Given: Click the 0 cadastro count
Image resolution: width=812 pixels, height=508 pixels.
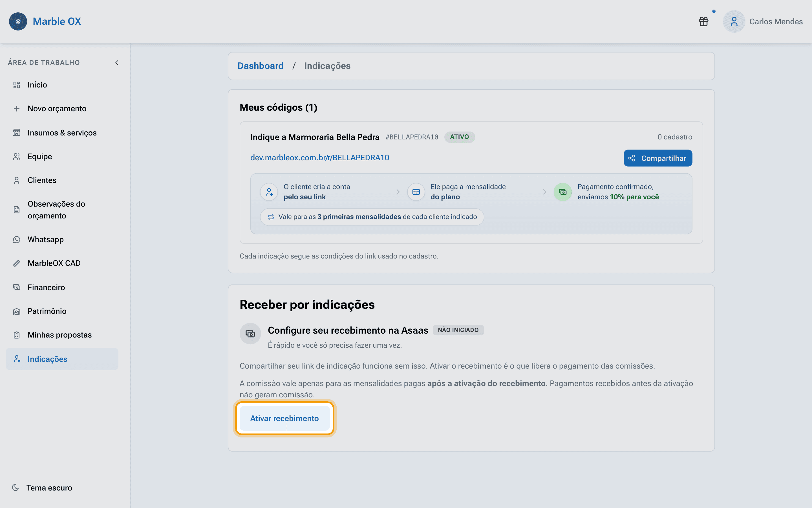Looking at the screenshot, I should [674, 137].
